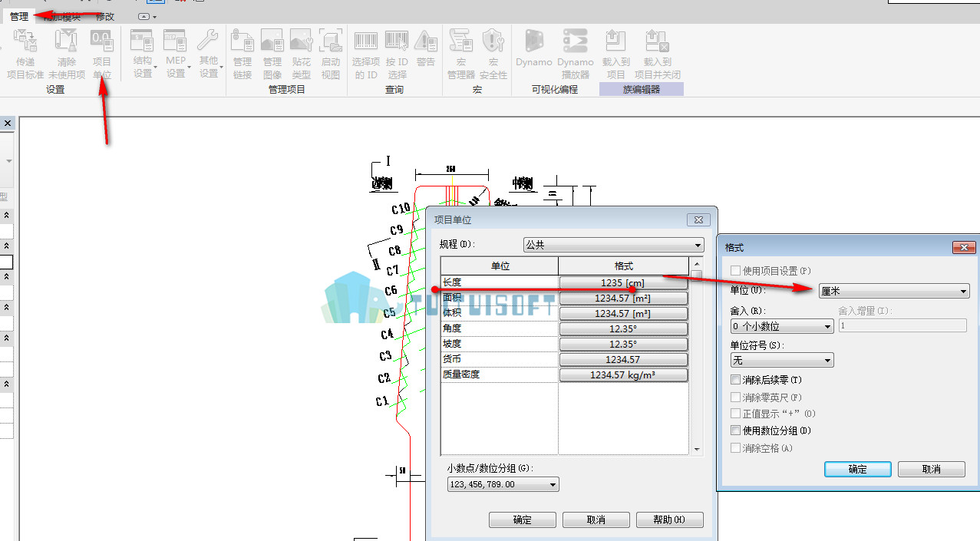Screen dimensions: 980x541
Task: Click 取消 in the 项目单位 dialog
Action: coord(596,520)
